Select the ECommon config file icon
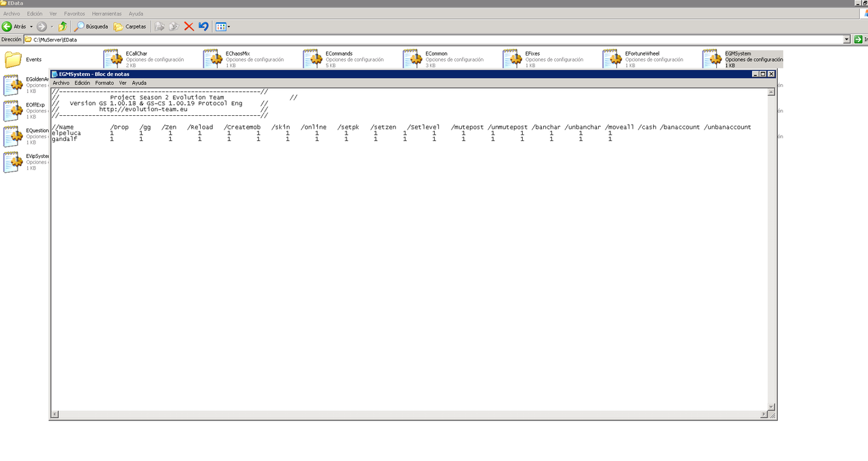This screenshot has width=868, height=461. 412,59
